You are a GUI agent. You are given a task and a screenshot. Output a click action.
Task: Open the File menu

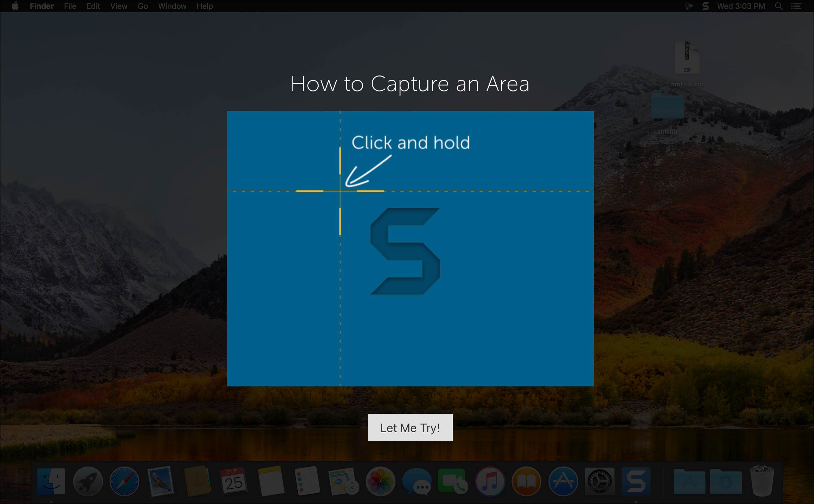pos(70,6)
